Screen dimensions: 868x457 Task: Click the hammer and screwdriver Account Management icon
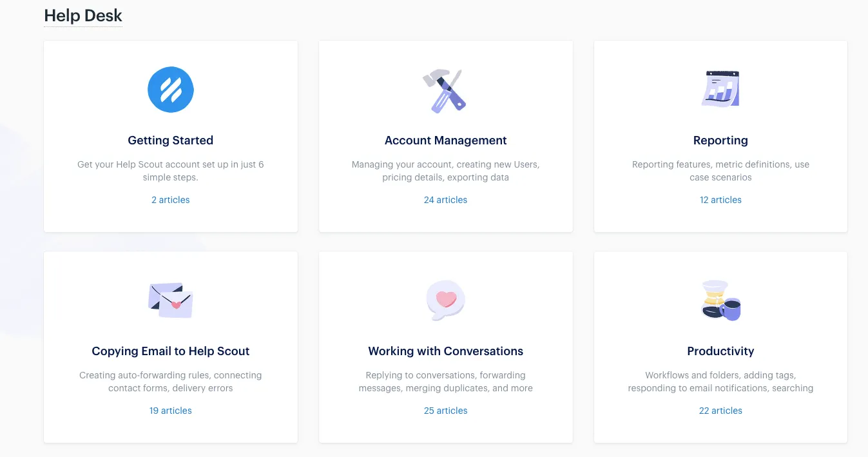click(x=445, y=90)
